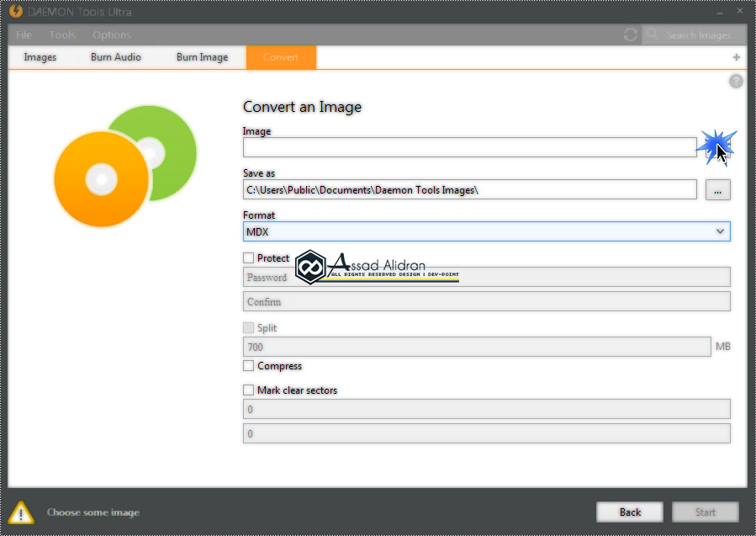
Task: Switch to the Images tab
Action: pyautogui.click(x=40, y=57)
